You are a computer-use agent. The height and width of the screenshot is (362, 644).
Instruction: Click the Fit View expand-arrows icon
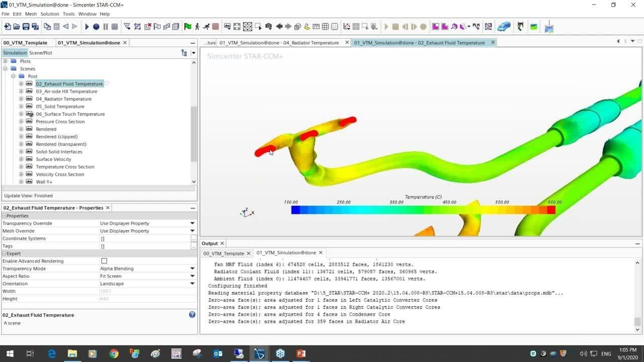coord(237,27)
